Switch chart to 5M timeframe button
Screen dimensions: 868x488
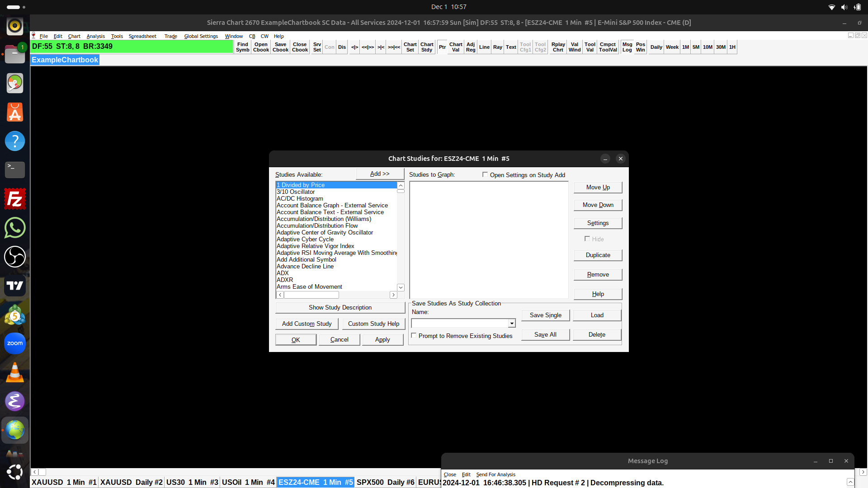pyautogui.click(x=696, y=47)
